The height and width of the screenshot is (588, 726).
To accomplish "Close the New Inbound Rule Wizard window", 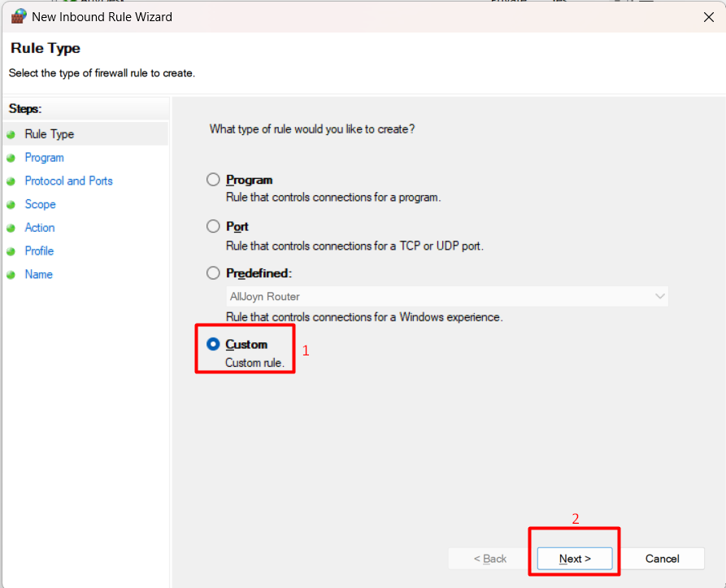I will point(708,17).
